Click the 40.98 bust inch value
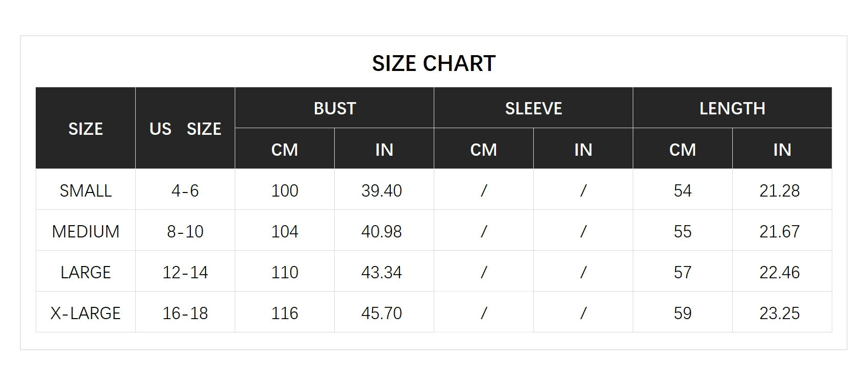The image size is (868, 386). (382, 231)
